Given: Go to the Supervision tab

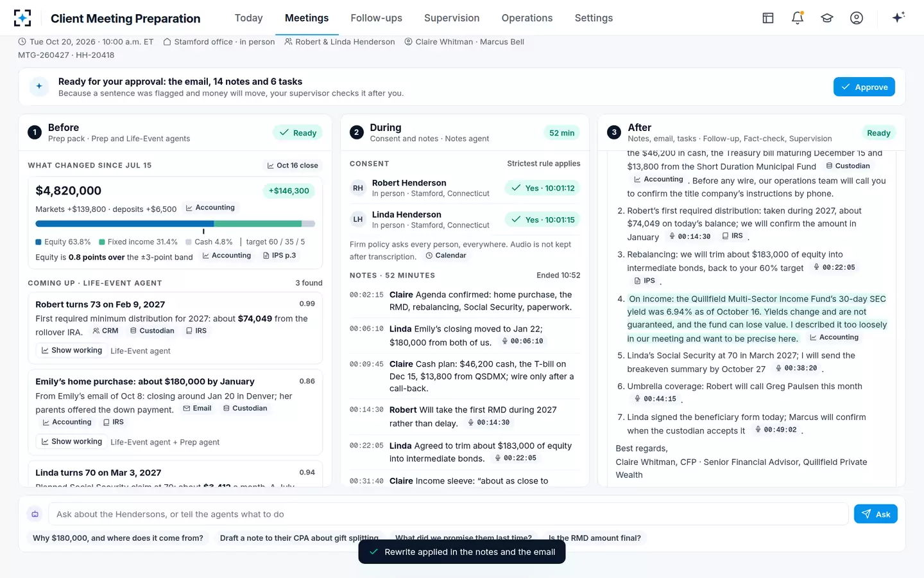Looking at the screenshot, I should (x=452, y=18).
